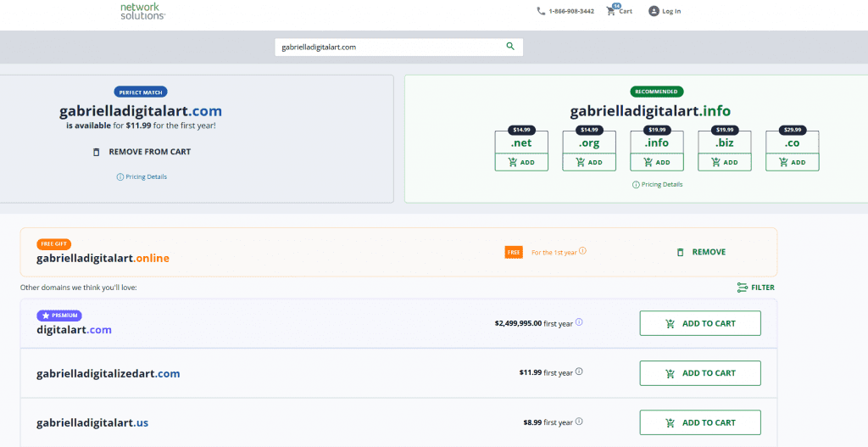
Task: Click the orange FREE tag icon
Action: (514, 252)
